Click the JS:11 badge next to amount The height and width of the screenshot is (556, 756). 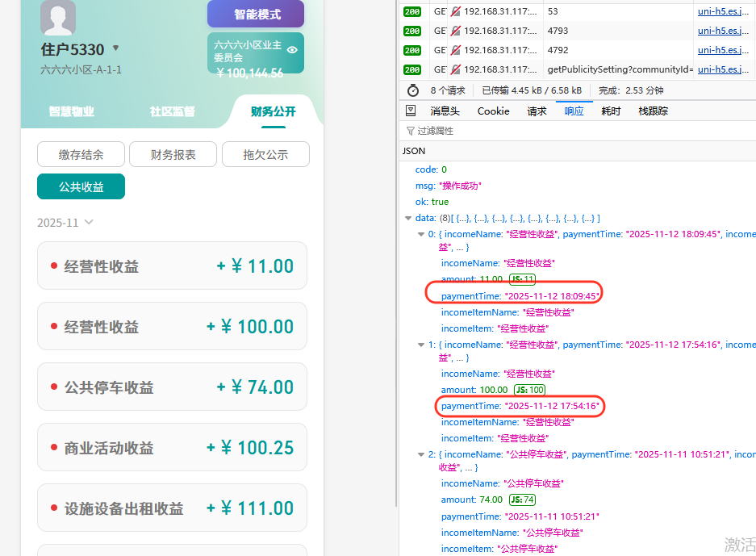(522, 279)
